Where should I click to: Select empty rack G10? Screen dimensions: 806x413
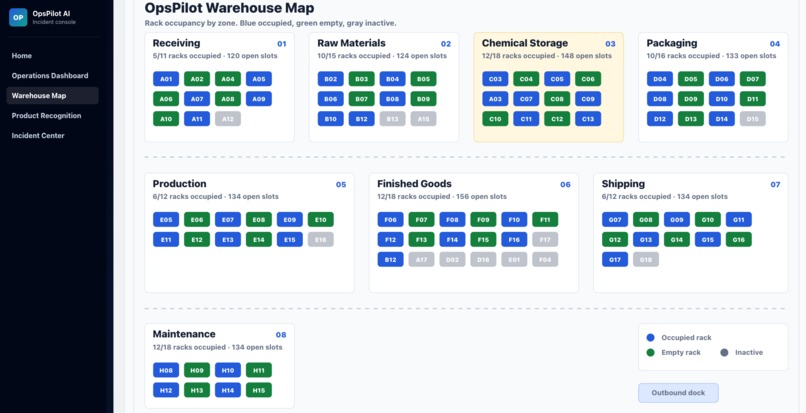click(707, 220)
